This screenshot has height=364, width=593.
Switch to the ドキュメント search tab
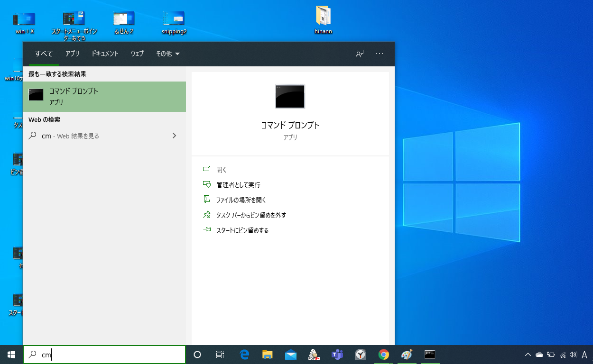[105, 54]
